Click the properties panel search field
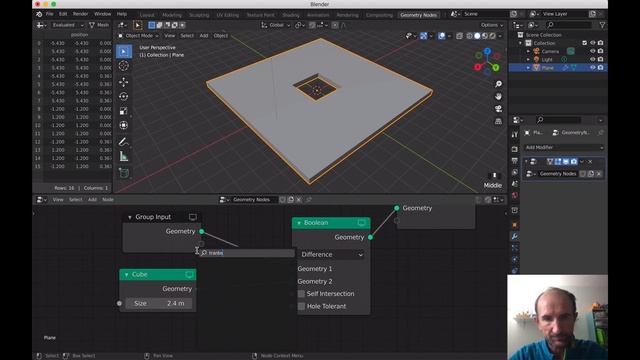 point(558,120)
